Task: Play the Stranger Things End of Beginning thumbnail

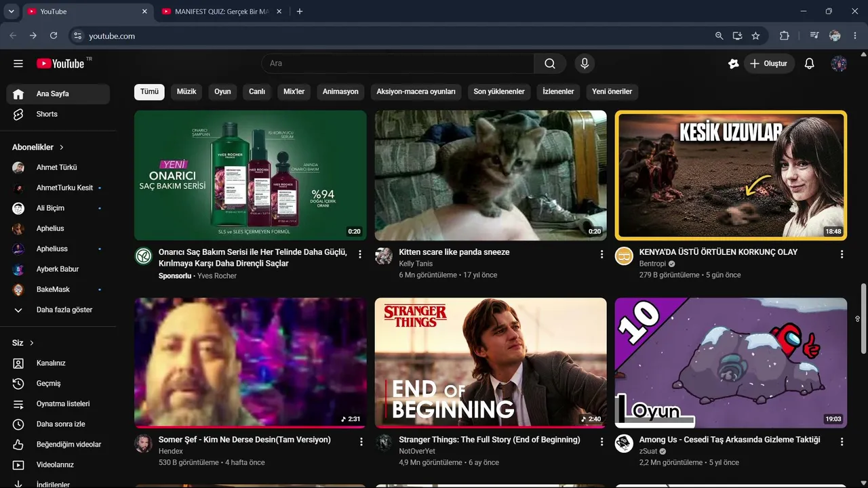Action: [x=491, y=363]
